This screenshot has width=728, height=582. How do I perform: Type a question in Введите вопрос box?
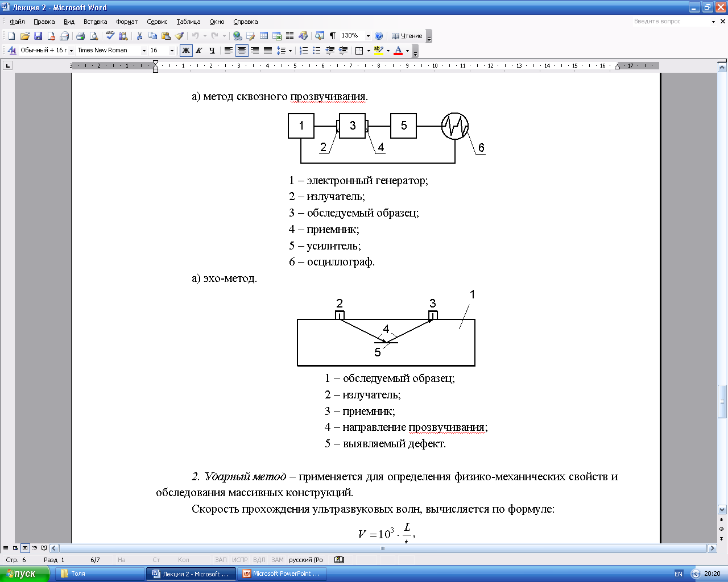[671, 21]
